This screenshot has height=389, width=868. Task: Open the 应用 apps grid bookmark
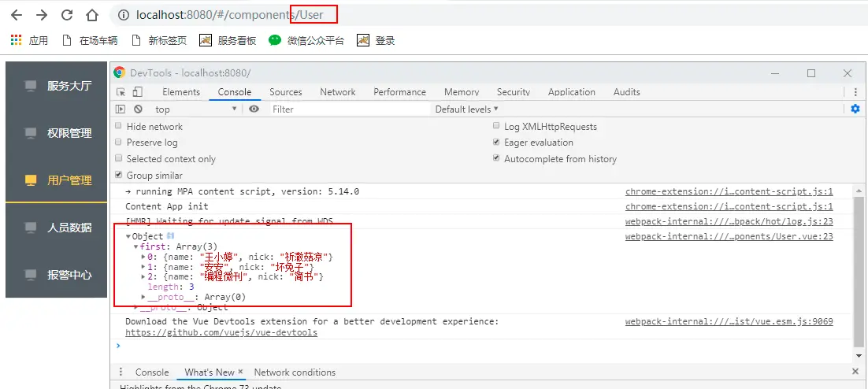click(x=29, y=40)
